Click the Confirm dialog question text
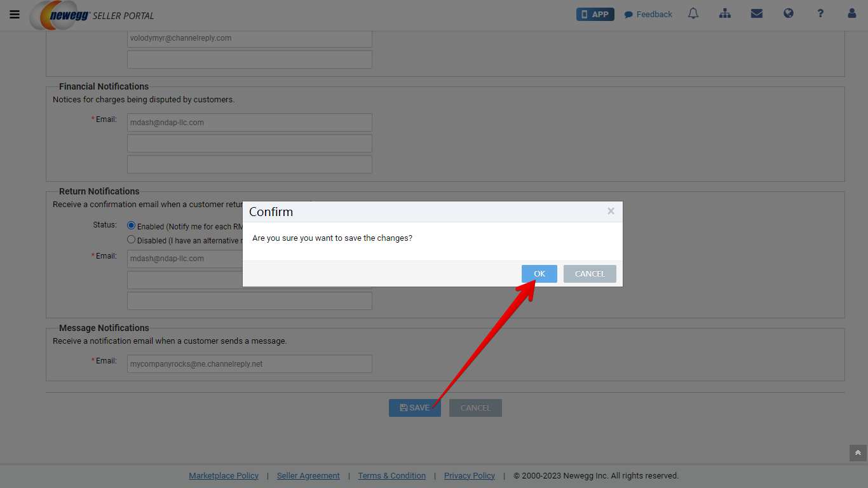868x488 pixels. click(x=332, y=238)
